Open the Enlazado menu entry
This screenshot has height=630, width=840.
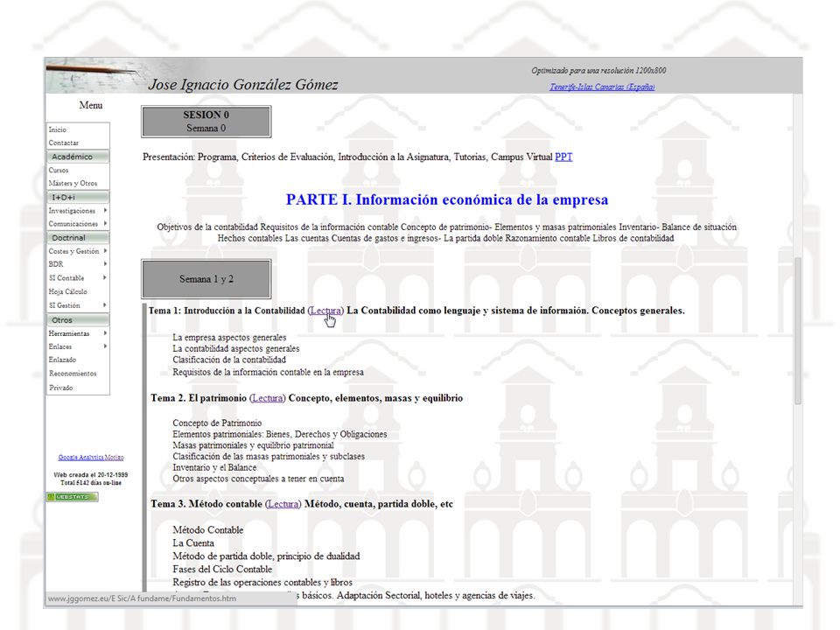[x=62, y=360]
